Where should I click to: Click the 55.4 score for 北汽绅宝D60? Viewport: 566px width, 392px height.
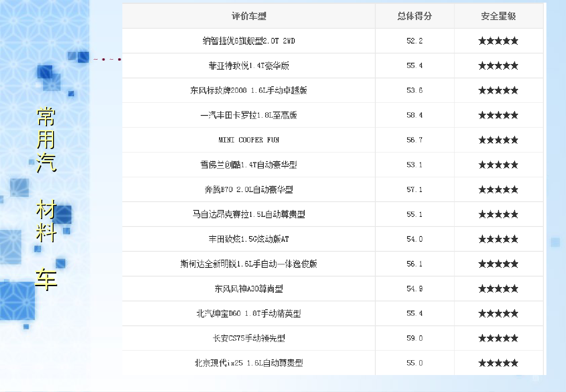[414, 314]
